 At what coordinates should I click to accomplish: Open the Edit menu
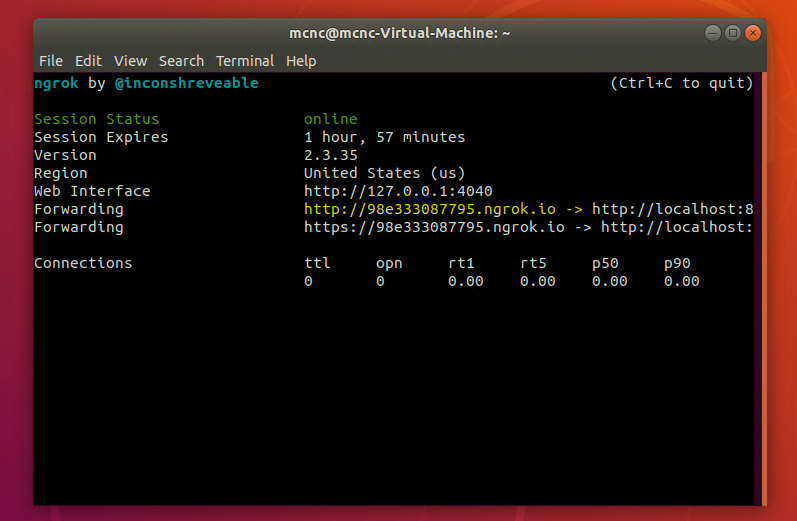pyautogui.click(x=88, y=61)
